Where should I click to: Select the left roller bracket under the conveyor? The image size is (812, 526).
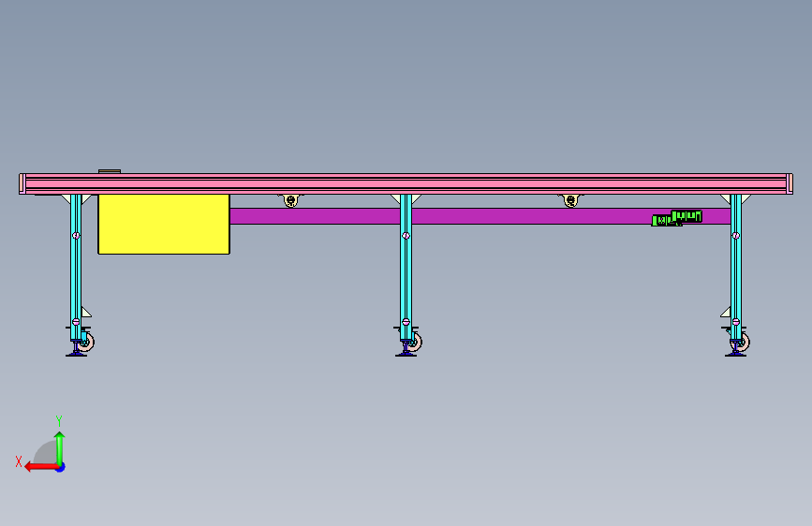click(291, 200)
